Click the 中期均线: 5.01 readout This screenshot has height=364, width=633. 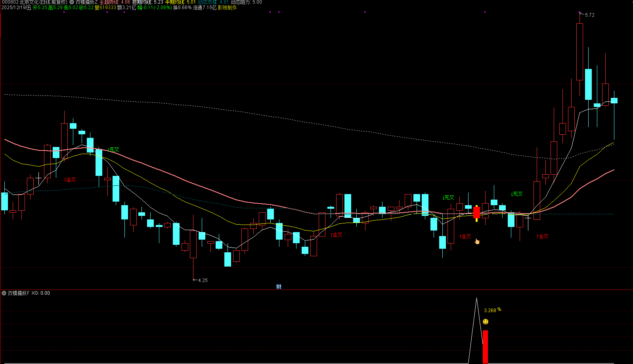(180, 2)
